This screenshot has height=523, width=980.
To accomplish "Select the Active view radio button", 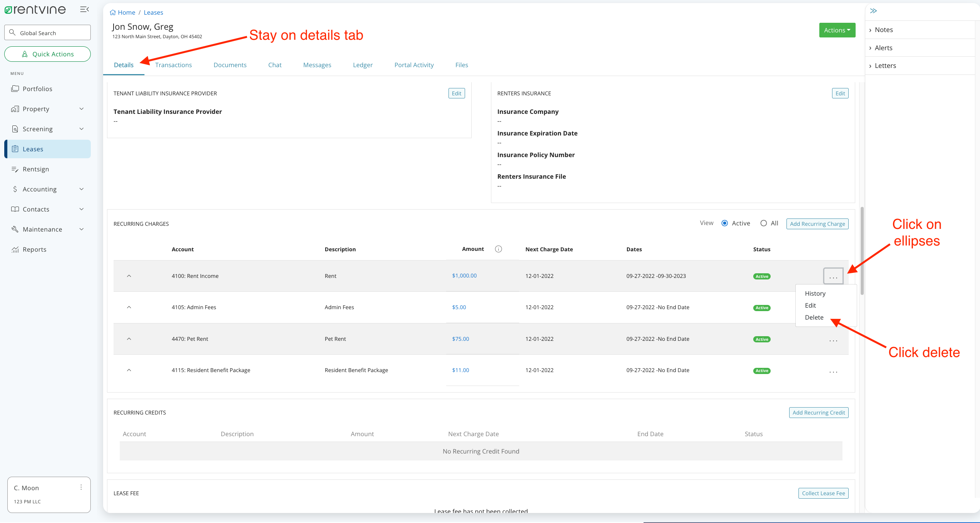I will [x=725, y=223].
